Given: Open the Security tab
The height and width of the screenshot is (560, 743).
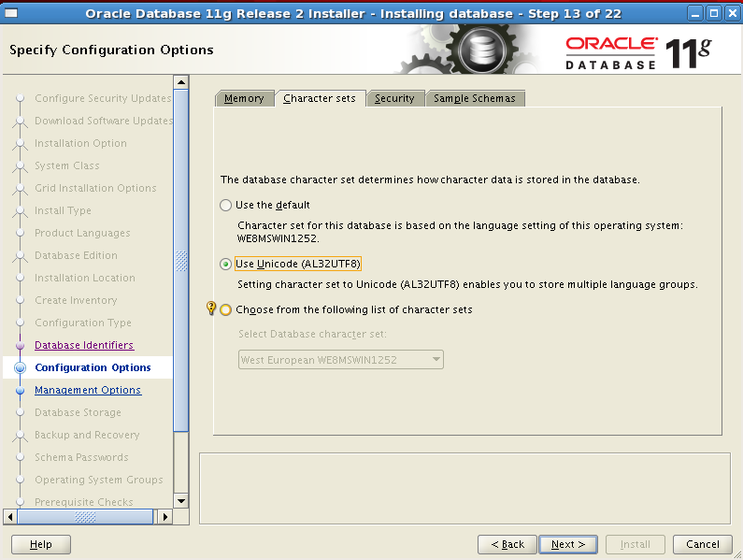Looking at the screenshot, I should 395,98.
